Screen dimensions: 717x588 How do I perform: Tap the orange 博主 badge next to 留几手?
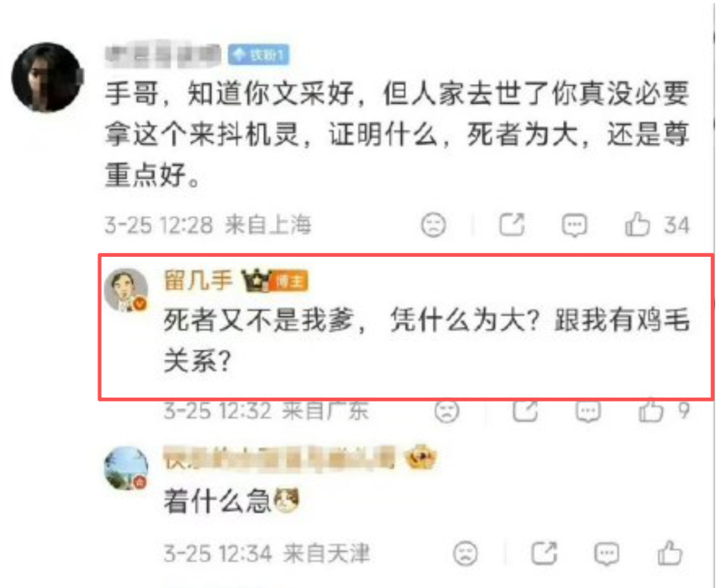[290, 281]
